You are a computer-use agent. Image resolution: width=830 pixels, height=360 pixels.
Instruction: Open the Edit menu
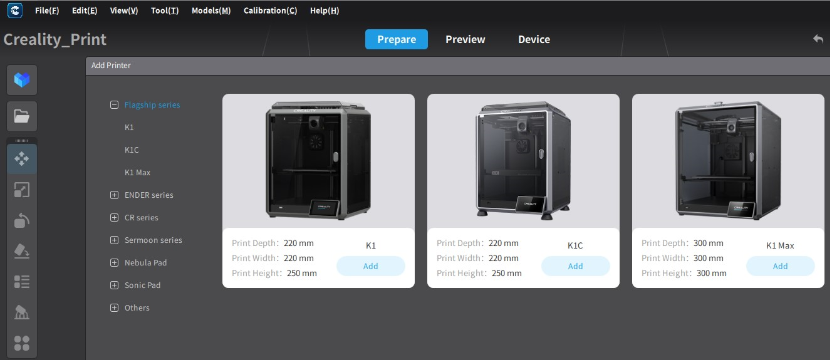point(85,11)
